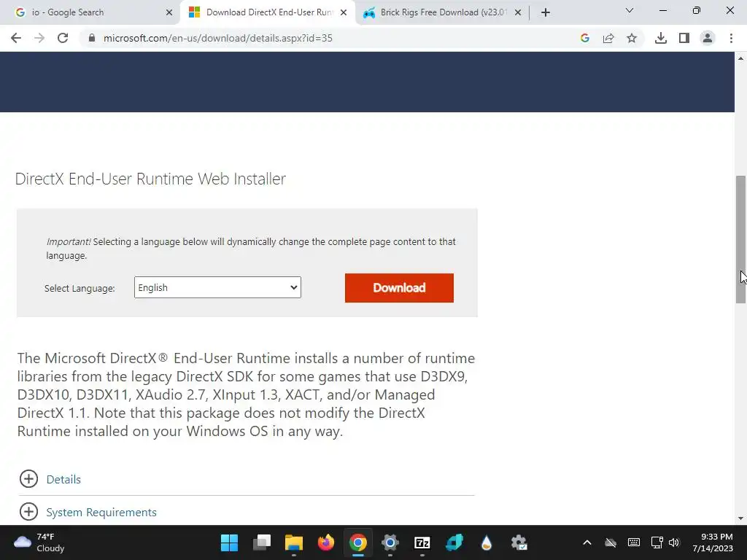Show hidden system tray icons
The width and height of the screenshot is (747, 560).
pos(587,542)
